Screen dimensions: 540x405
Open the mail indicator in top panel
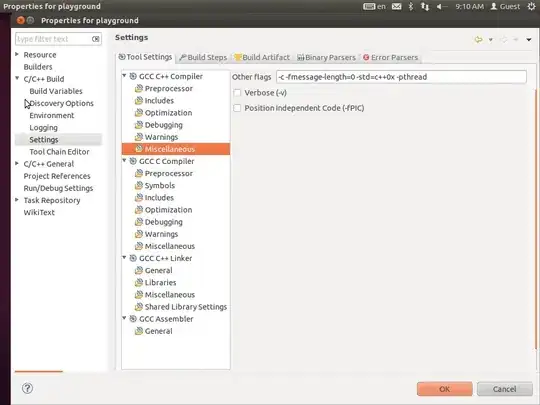396,6
